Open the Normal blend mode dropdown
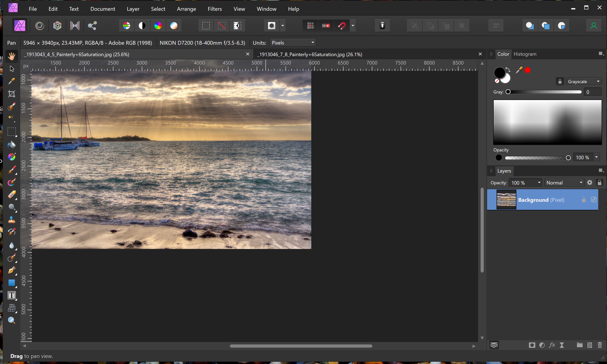The height and width of the screenshot is (364, 607). (x=564, y=183)
